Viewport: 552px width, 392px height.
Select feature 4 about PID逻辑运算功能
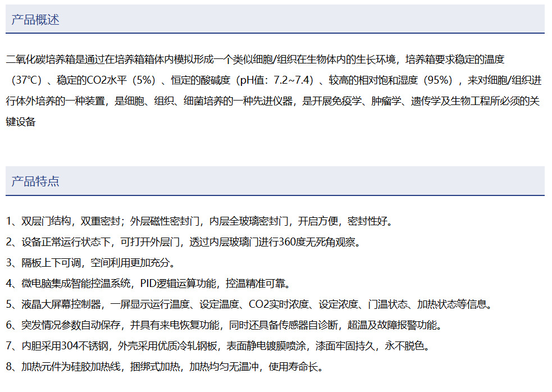pos(149,284)
